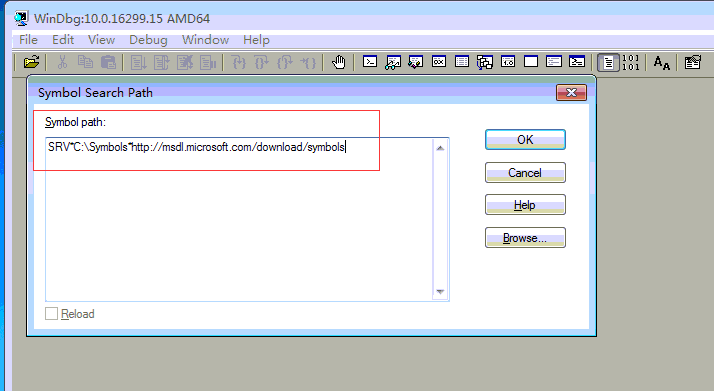Click the scroll up arrow in path box
Screen dimensions: 714x391
(x=440, y=148)
